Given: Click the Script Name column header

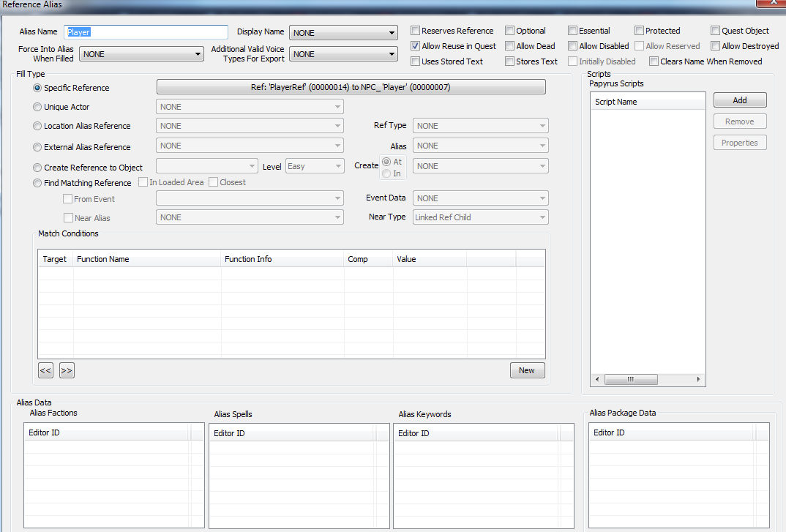Looking at the screenshot, I should point(648,102).
